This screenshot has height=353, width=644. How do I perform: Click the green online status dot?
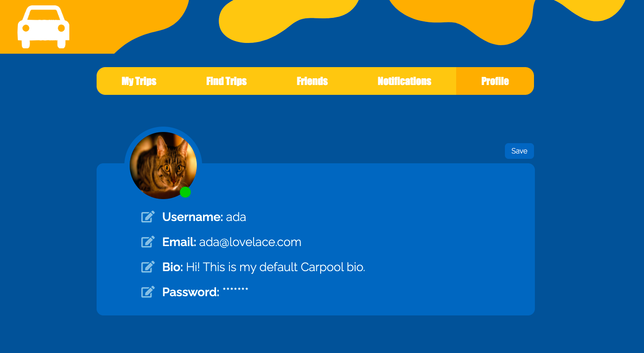point(185,192)
